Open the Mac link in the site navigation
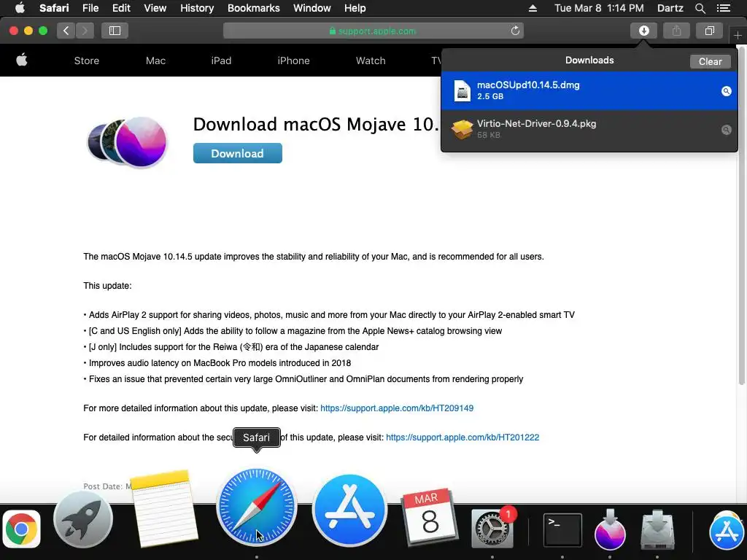Image resolution: width=747 pixels, height=560 pixels. point(156,61)
